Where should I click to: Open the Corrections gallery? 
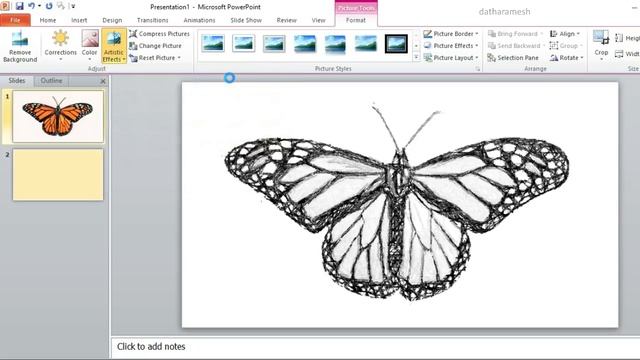point(60,46)
